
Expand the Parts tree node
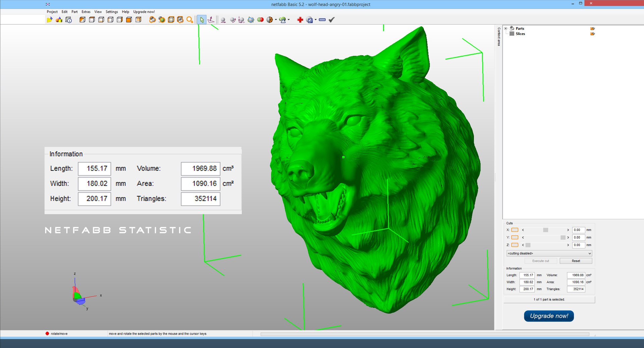(x=506, y=28)
